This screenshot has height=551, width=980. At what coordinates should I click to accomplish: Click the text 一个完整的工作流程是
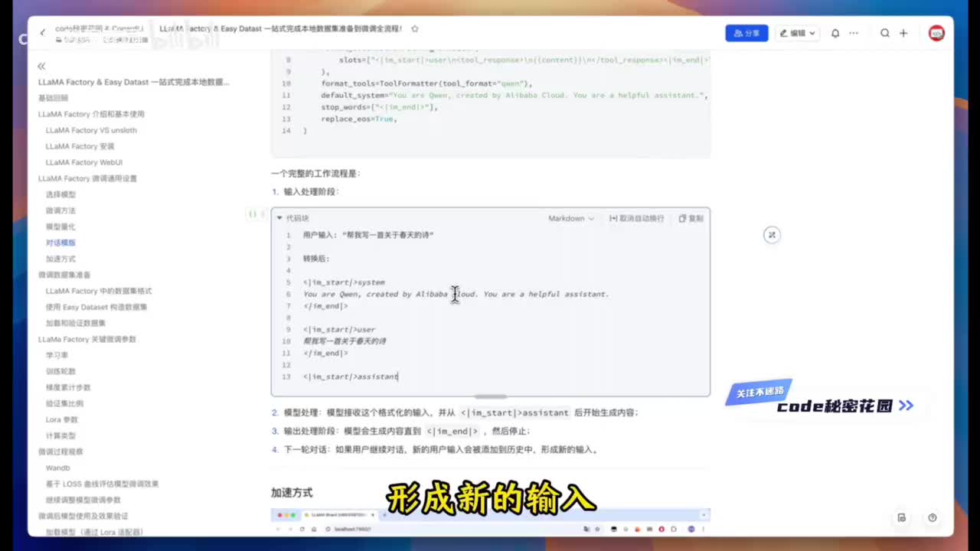pos(315,174)
